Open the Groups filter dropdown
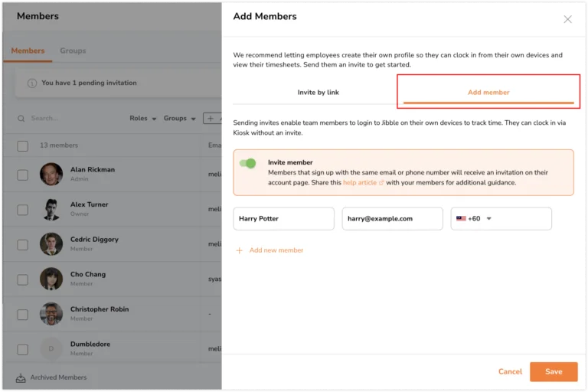 (x=180, y=118)
